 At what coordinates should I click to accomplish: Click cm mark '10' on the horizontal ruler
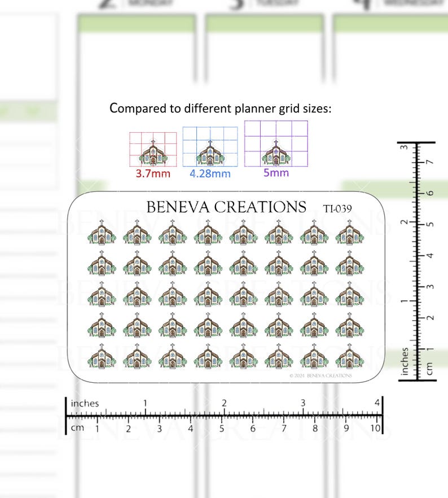pos(375,428)
